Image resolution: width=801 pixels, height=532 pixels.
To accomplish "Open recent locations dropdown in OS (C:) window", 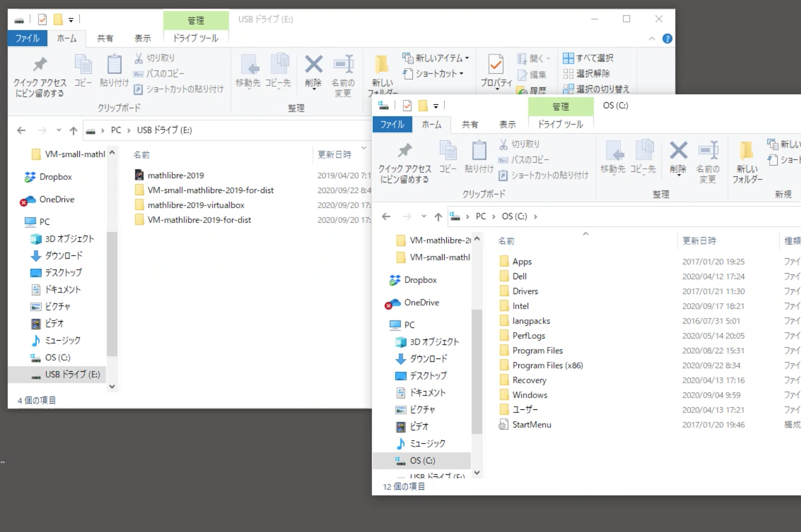I will tap(423, 216).
